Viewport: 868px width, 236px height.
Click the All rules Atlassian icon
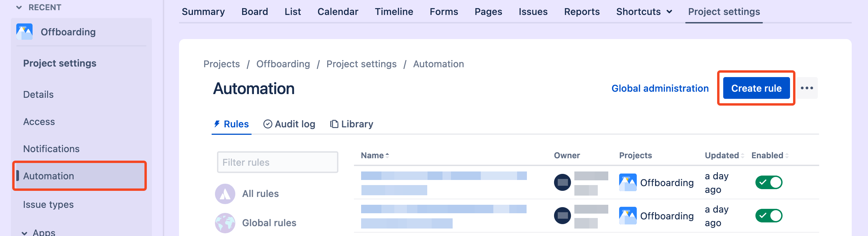coord(225,194)
